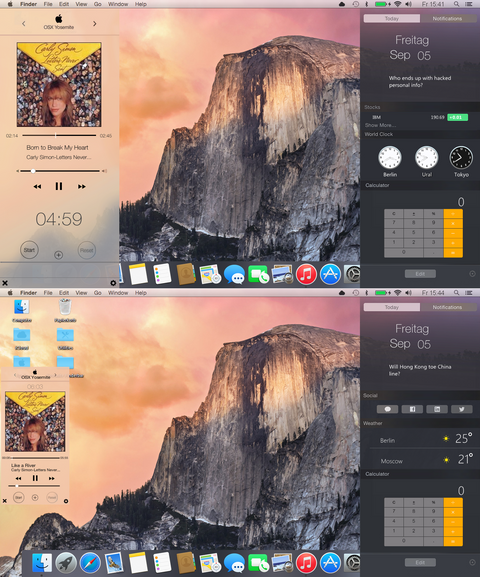This screenshot has width=480, height=577.
Task: Pause playback of Born to Break My Heart
Action: click(59, 186)
